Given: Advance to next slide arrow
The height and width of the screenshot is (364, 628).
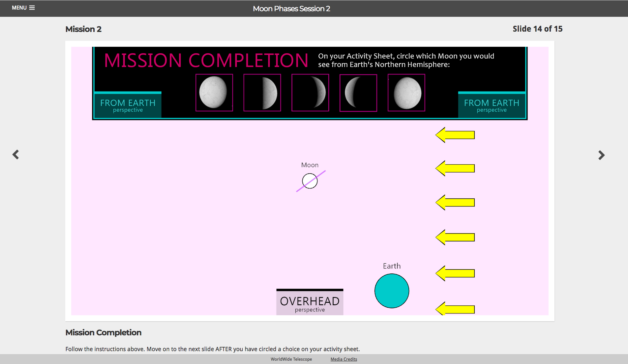Looking at the screenshot, I should [601, 155].
